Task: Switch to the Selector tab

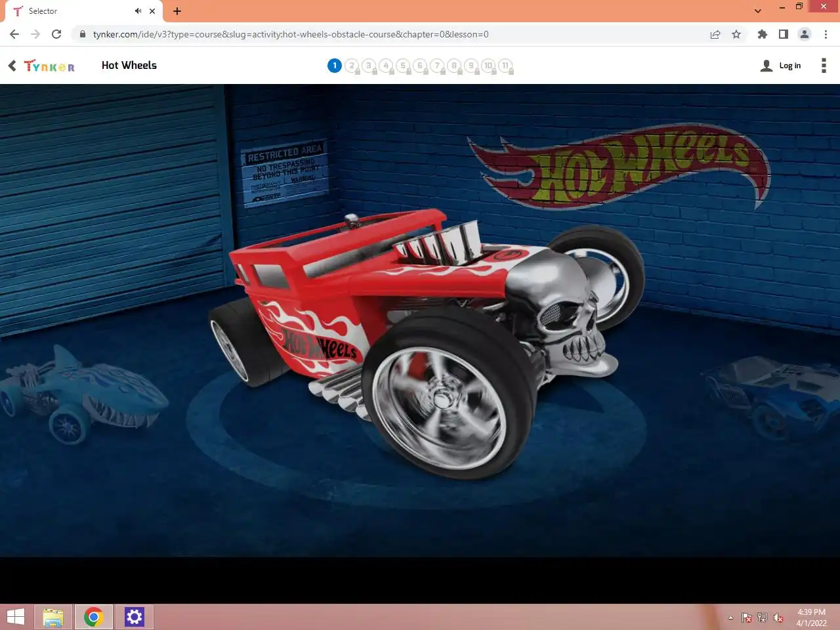Action: click(x=83, y=11)
